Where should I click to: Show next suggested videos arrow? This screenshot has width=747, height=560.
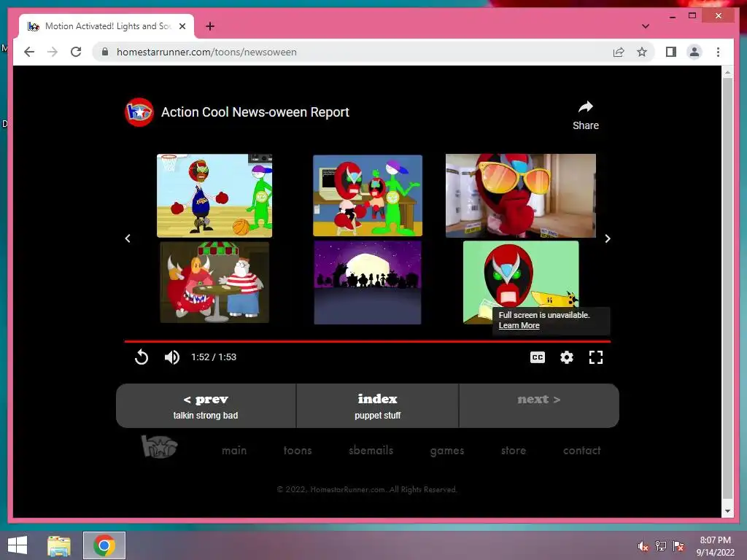[x=608, y=238]
